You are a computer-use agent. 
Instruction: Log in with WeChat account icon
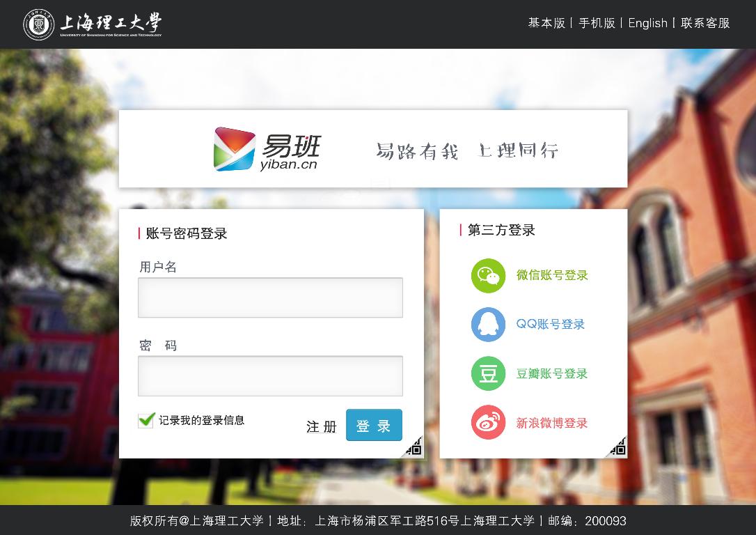click(x=488, y=276)
